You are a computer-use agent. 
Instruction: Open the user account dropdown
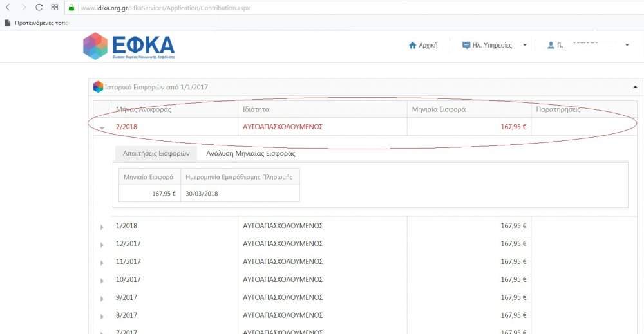587,46
